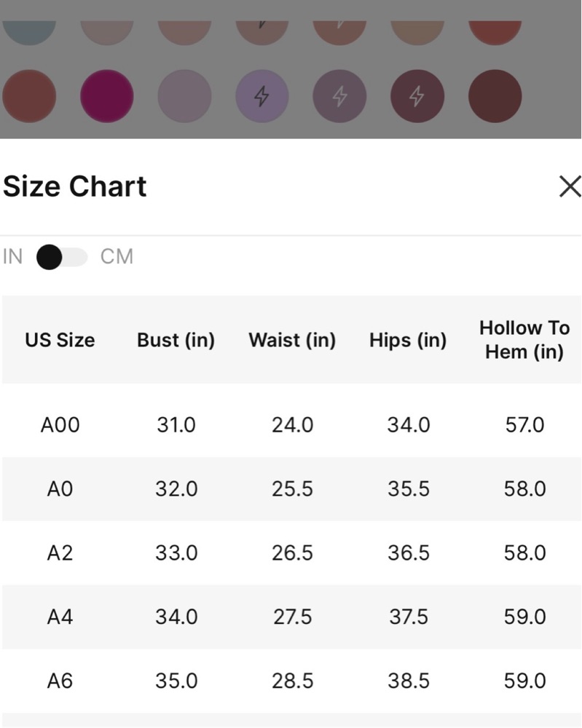Click the US Size column header
582x728 pixels.
(x=60, y=340)
